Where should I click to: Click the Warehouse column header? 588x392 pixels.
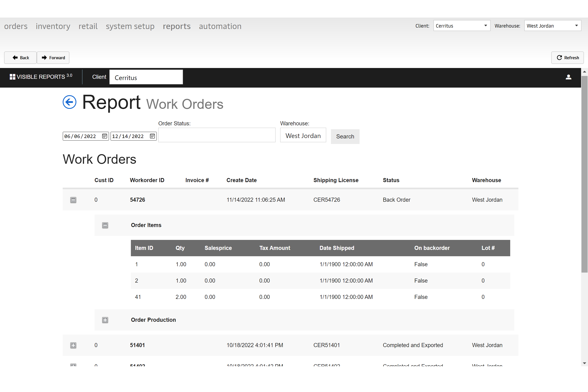[x=487, y=180]
